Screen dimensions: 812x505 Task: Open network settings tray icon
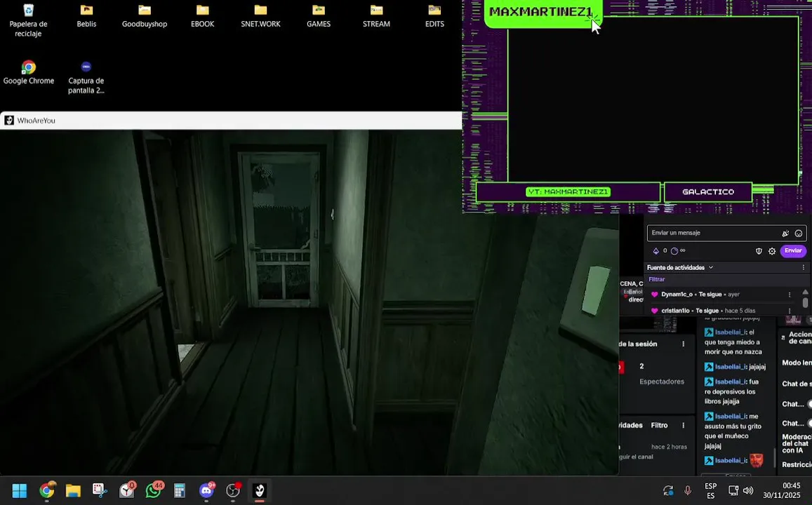[733, 490]
